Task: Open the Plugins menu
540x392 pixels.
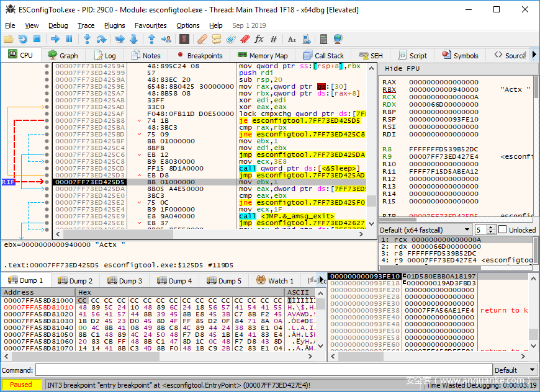Action: point(114,25)
